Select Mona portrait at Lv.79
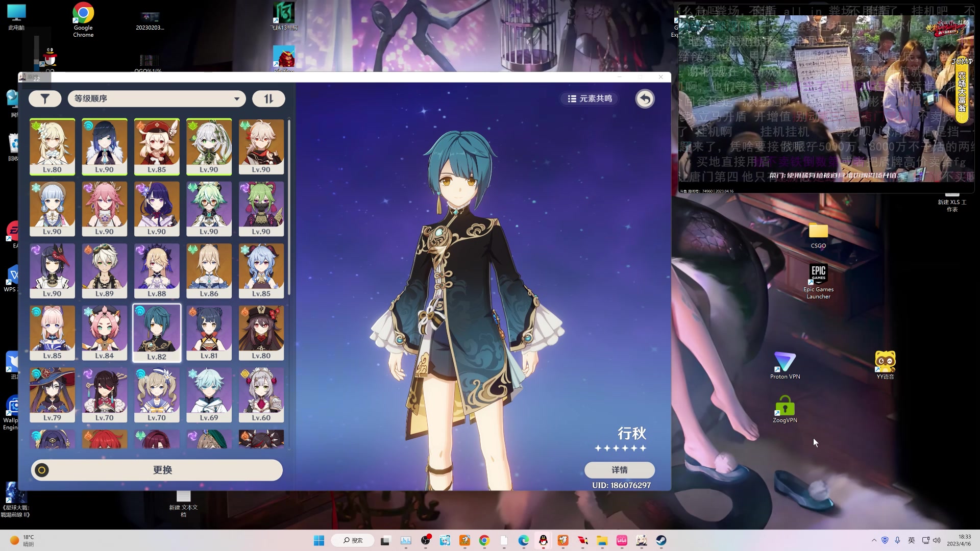Image resolution: width=980 pixels, height=551 pixels. (x=52, y=395)
